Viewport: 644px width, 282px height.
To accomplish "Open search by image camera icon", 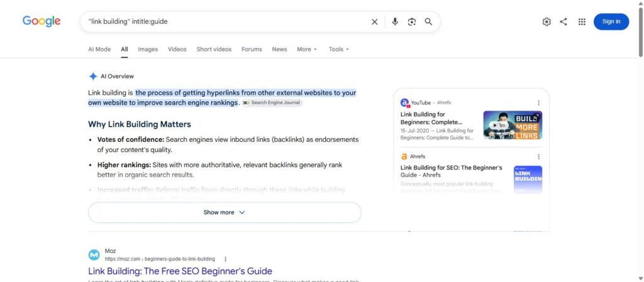I will tap(412, 22).
